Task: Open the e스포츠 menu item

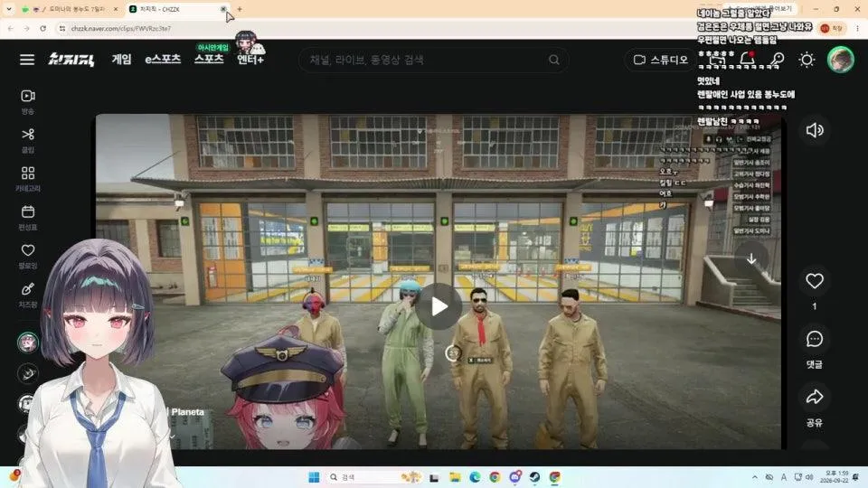Action: [x=163, y=59]
